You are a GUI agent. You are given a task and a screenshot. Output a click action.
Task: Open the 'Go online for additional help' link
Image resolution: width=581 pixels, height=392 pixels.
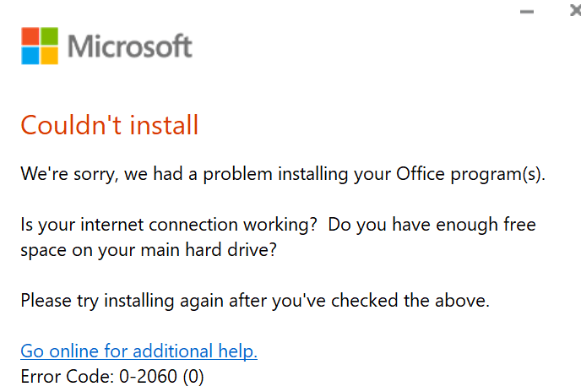[138, 351]
